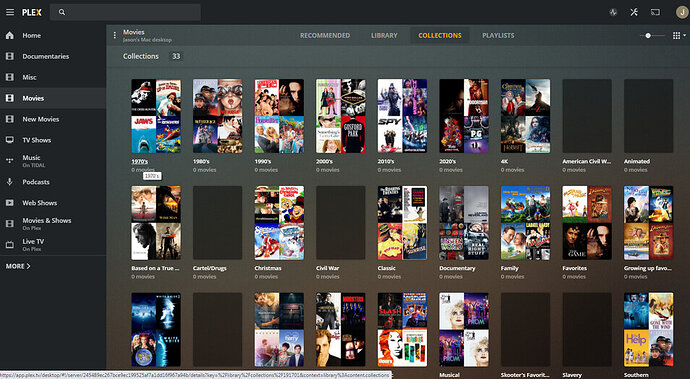Open the Christmas collection title
This screenshot has width=690, height=379.
pos(268,268)
